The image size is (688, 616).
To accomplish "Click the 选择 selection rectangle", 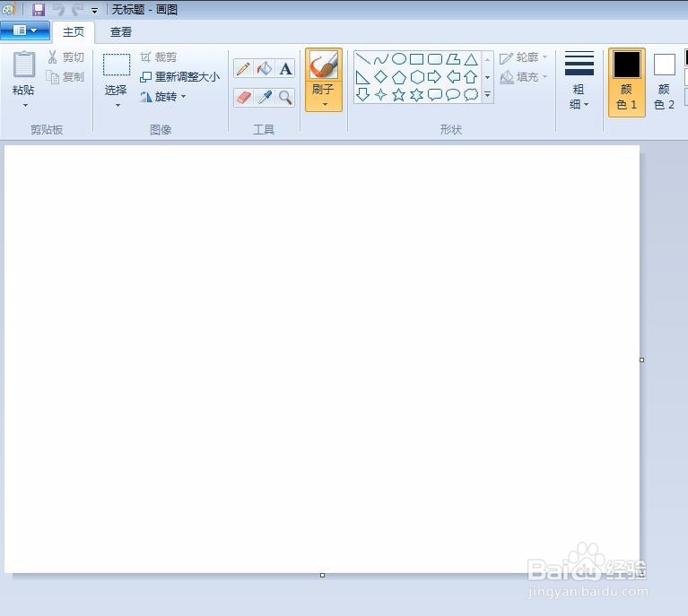I will (117, 65).
